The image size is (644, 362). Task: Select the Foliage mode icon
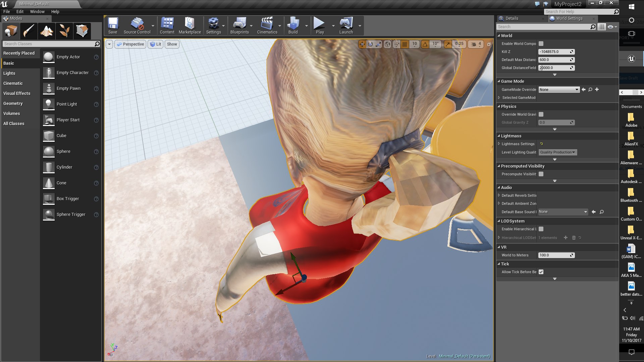[64, 31]
